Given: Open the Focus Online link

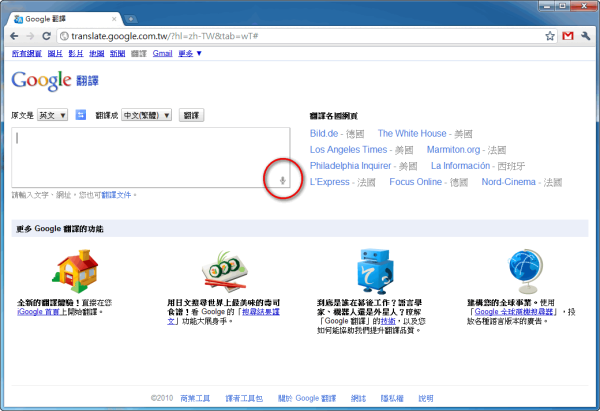Looking at the screenshot, I should (416, 182).
